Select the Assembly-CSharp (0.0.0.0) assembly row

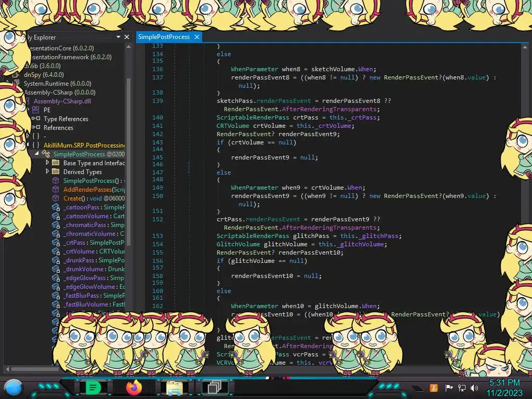click(60, 92)
